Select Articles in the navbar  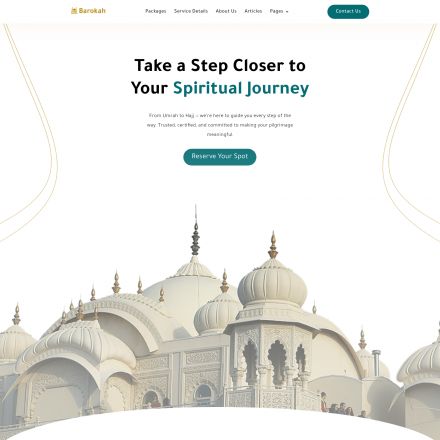tap(253, 11)
